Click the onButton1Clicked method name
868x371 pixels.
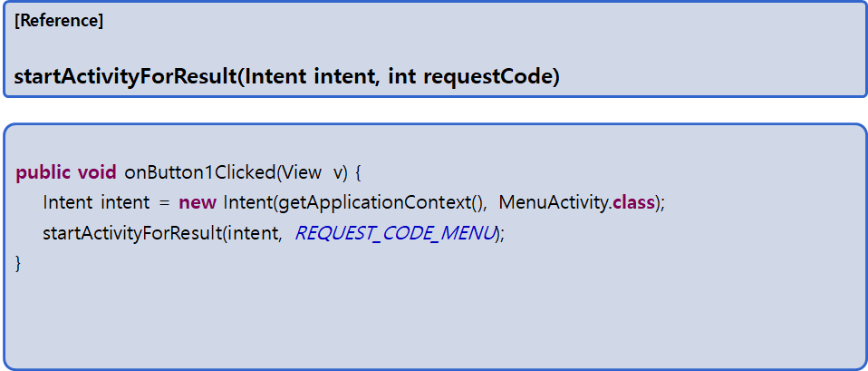[x=200, y=173]
